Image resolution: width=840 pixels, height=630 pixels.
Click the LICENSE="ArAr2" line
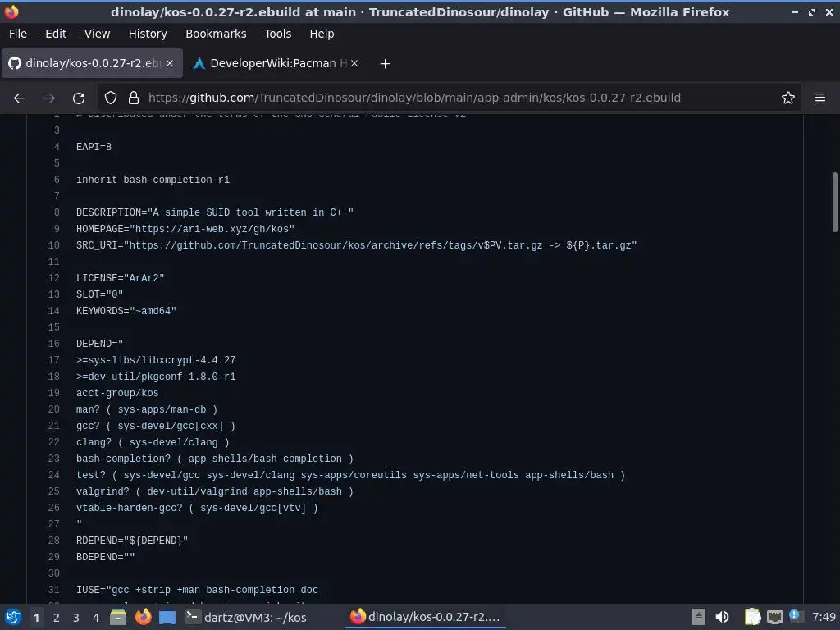(120, 278)
